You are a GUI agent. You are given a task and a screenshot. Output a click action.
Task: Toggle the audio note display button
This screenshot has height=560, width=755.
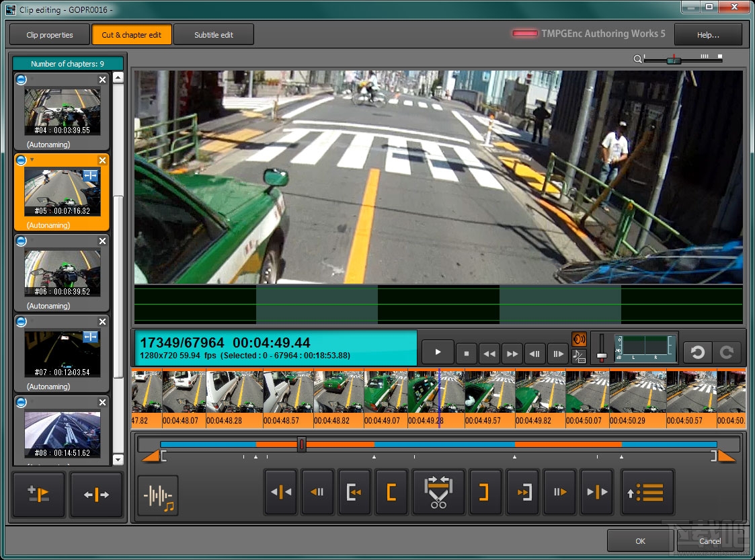coord(579,356)
